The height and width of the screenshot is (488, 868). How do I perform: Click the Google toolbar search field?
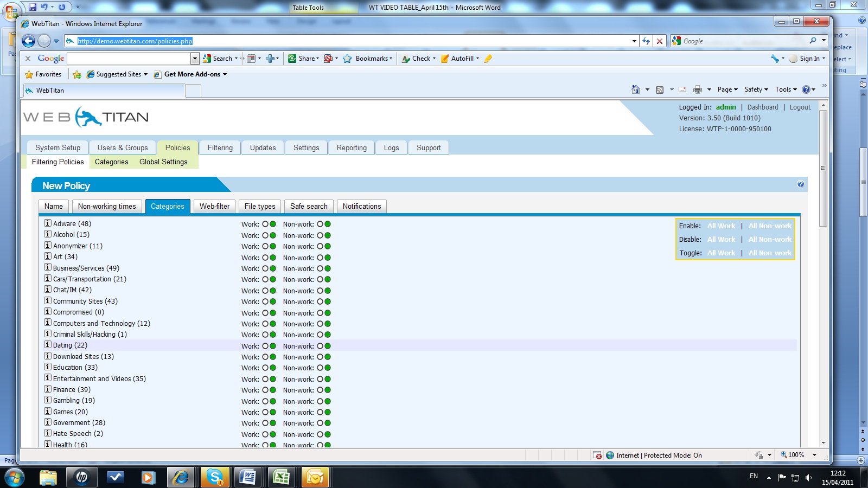coord(129,59)
